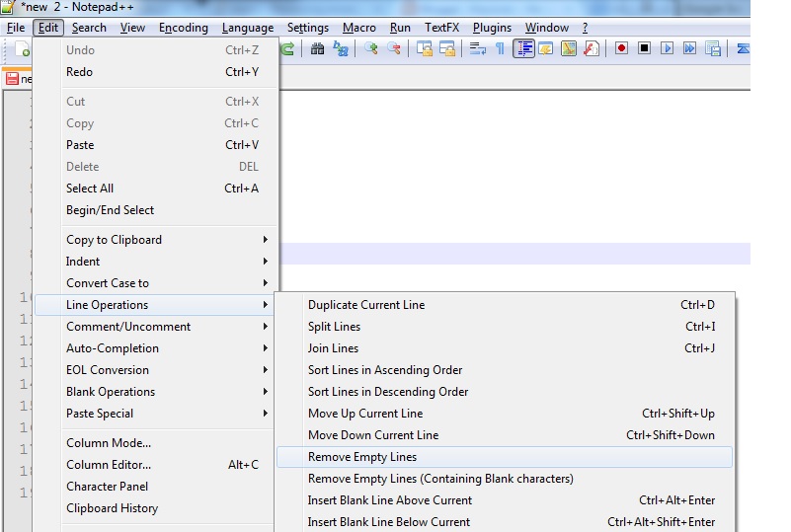Open the Encoding menu
The width and height of the screenshot is (791, 532).
click(x=183, y=28)
